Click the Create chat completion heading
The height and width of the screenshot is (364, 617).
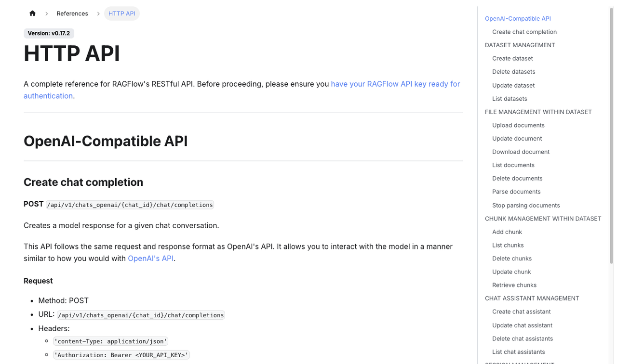point(83,182)
